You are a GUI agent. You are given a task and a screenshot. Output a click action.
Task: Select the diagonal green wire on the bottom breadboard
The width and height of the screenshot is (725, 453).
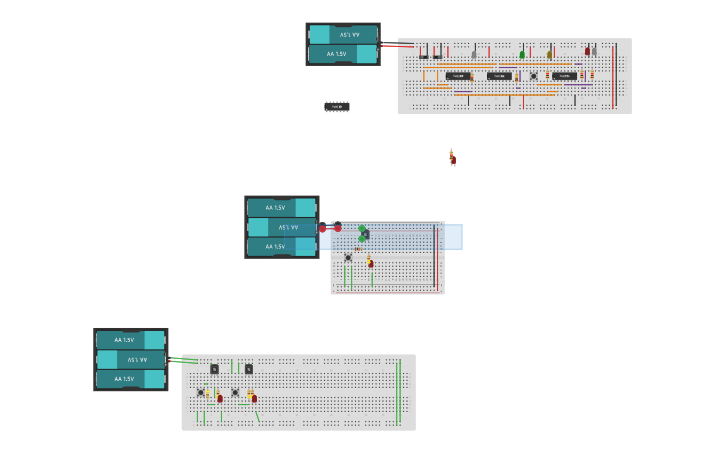(258, 416)
